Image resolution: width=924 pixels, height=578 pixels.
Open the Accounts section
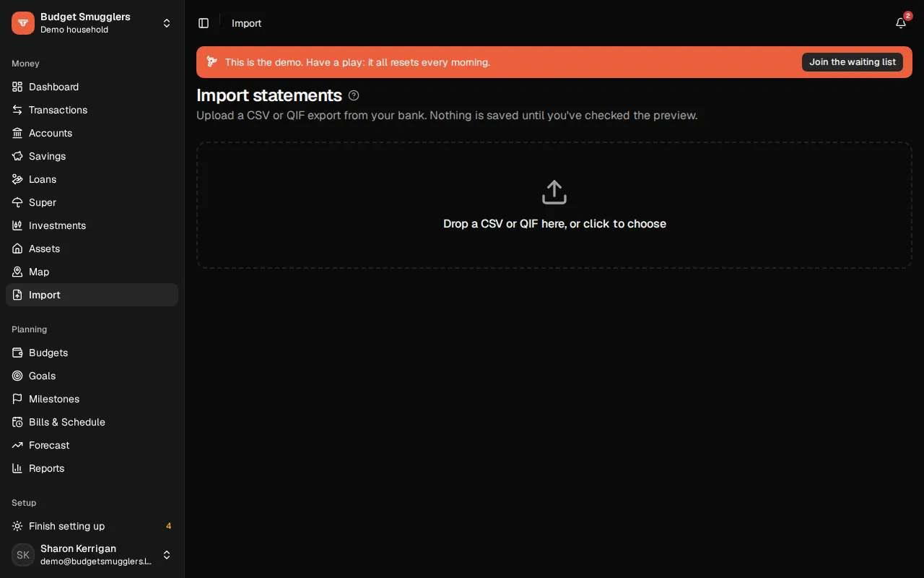pyautogui.click(x=92, y=133)
